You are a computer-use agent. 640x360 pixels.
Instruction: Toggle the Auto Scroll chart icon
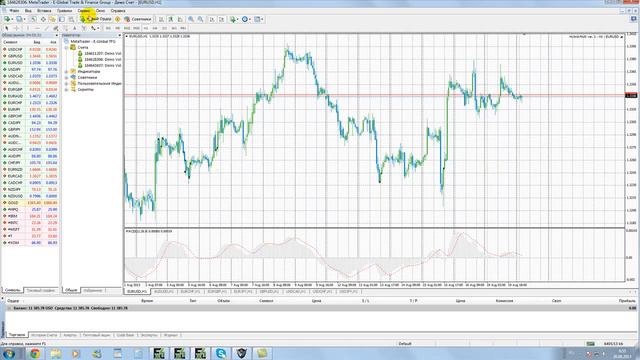click(x=212, y=19)
